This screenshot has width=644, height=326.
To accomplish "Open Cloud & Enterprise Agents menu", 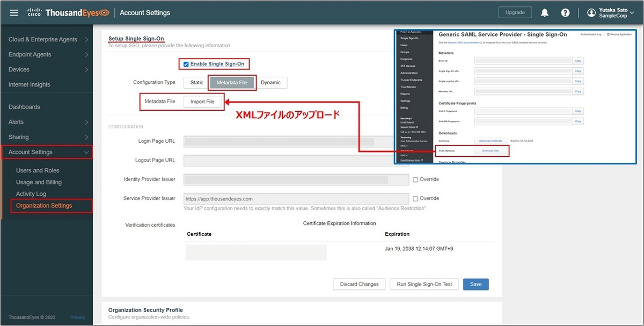I will click(43, 39).
